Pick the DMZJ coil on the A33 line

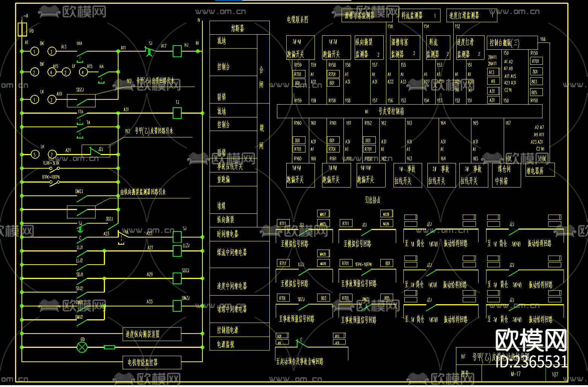click(x=177, y=306)
